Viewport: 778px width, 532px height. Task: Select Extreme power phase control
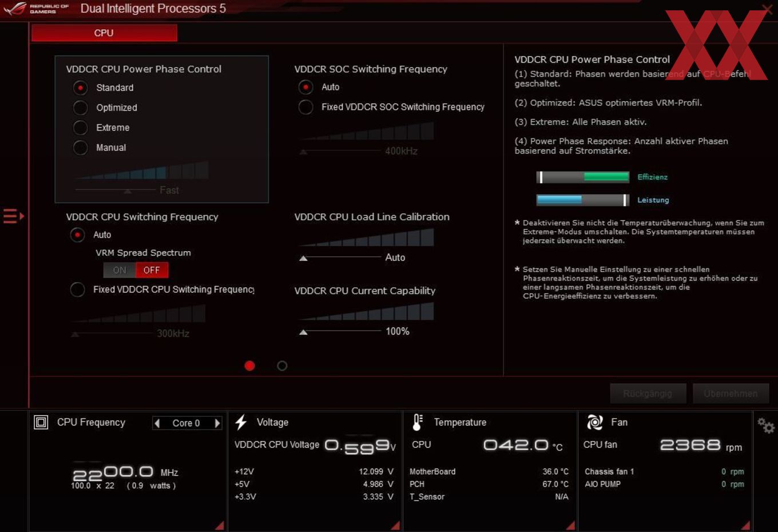coord(81,128)
